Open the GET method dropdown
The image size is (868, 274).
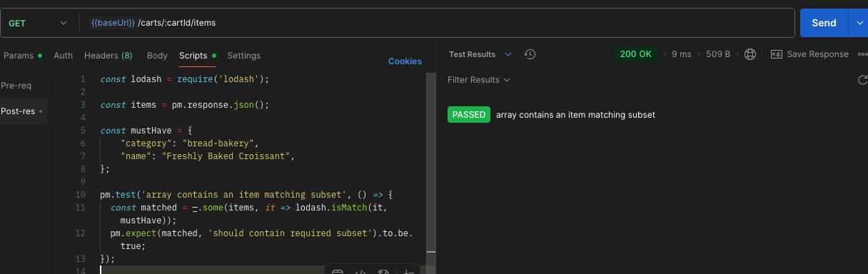38,23
